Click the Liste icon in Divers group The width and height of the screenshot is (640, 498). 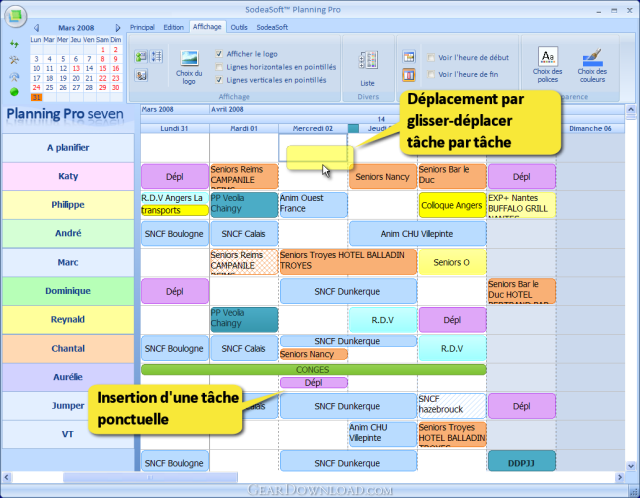click(368, 60)
